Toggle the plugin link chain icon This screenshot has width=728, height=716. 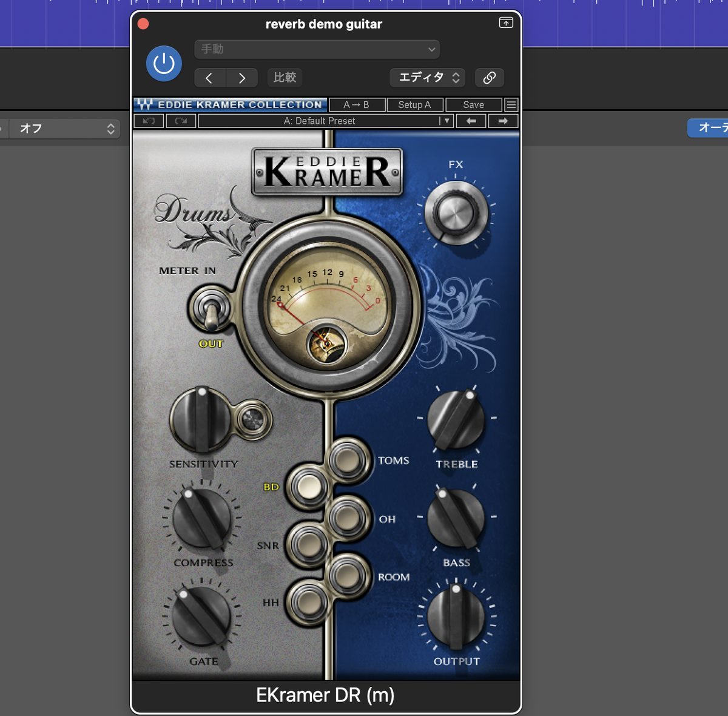coord(489,78)
